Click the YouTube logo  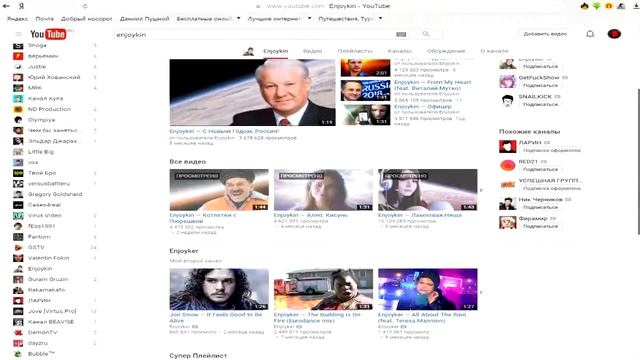point(48,34)
